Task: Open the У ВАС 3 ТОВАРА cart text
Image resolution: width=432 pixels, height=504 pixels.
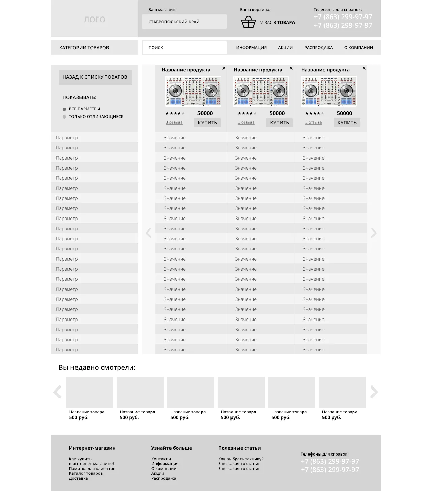Action: (278, 22)
